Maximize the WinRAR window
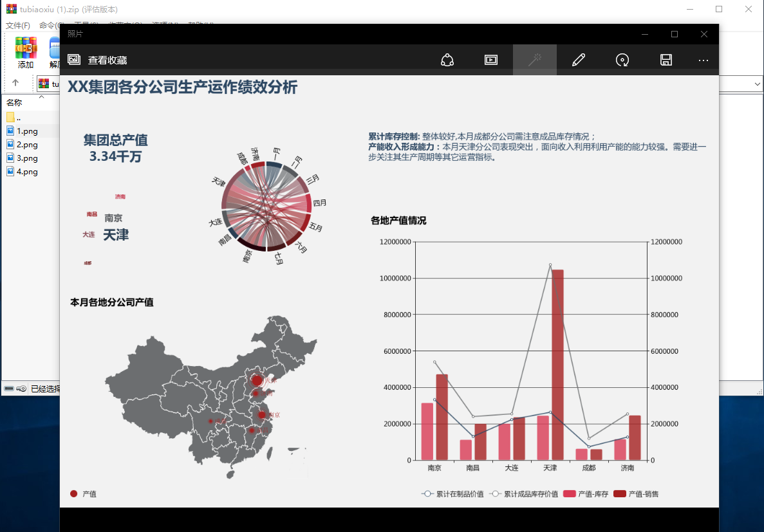Screen dimensions: 764x532 click(719, 9)
